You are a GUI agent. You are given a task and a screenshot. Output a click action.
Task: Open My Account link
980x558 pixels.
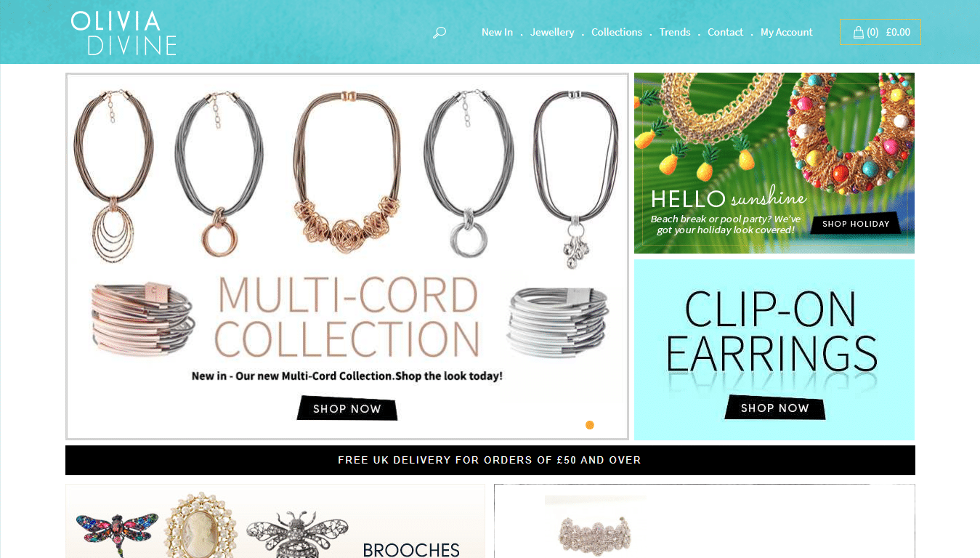click(x=787, y=32)
